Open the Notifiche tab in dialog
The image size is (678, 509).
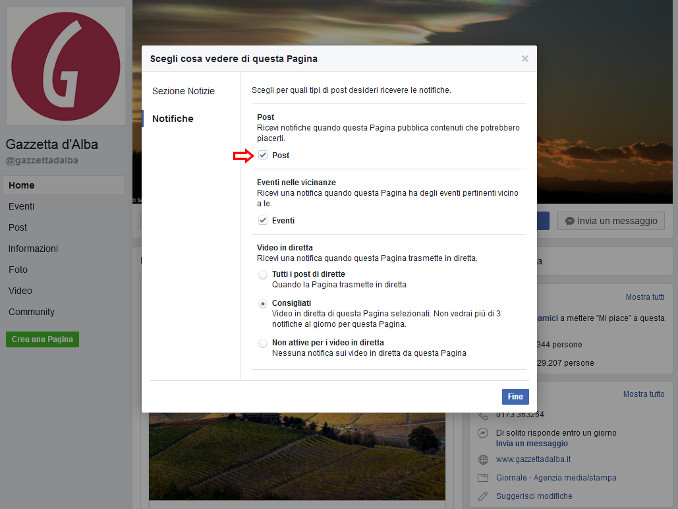(173, 119)
